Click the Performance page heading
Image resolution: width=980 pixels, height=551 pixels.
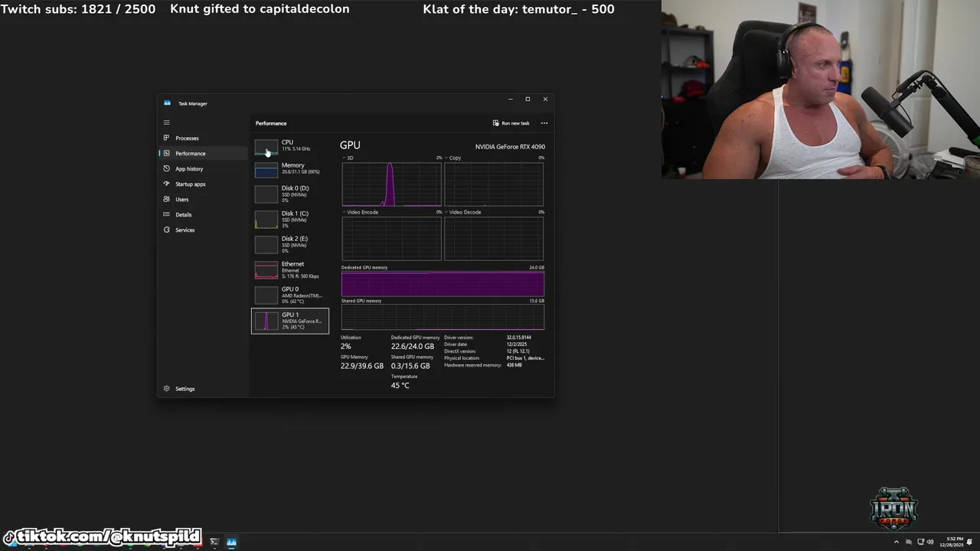point(271,123)
